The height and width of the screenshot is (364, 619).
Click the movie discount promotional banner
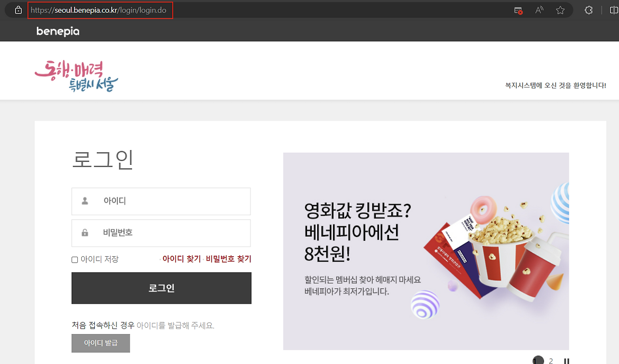(426, 251)
